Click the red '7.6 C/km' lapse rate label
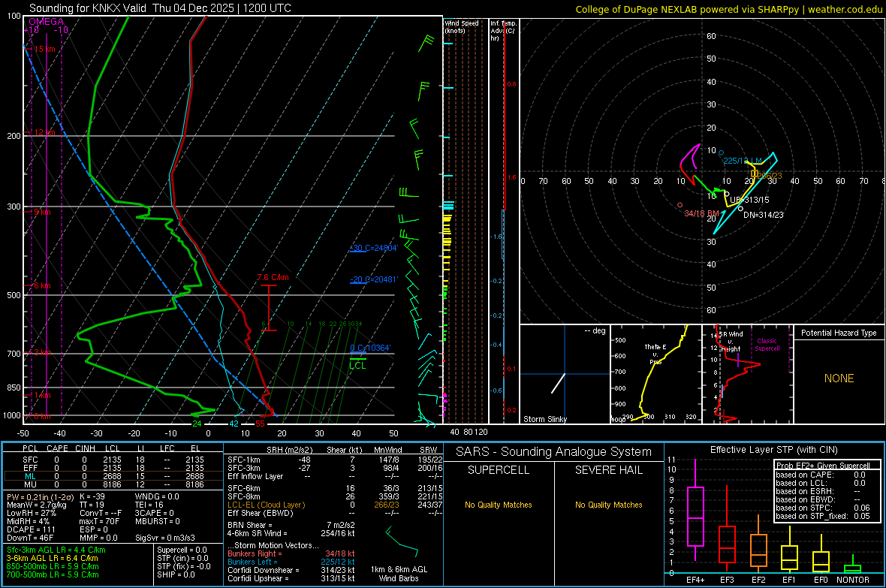This screenshot has height=588, width=886. point(273,278)
